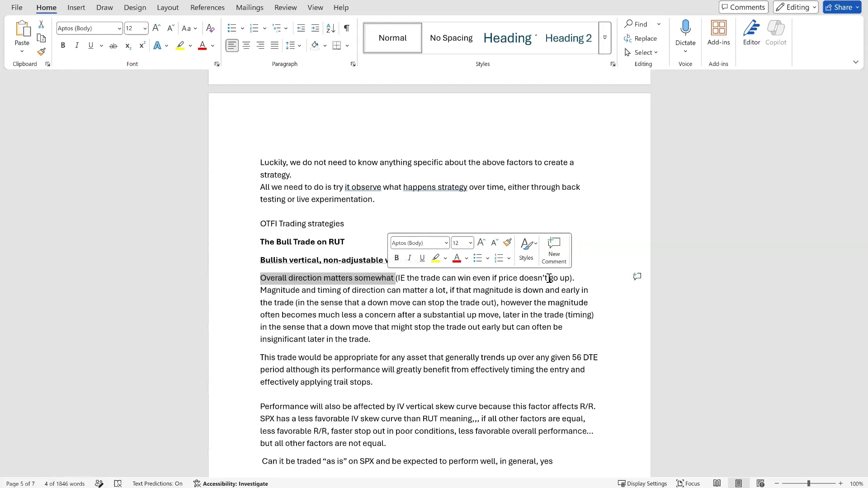This screenshot has height=488, width=868.
Task: Toggle Bold in the ribbon Font group
Action: (x=63, y=46)
